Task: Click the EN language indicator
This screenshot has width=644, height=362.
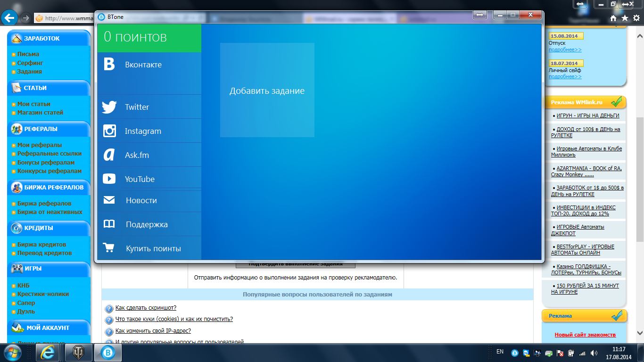Action: (500, 352)
